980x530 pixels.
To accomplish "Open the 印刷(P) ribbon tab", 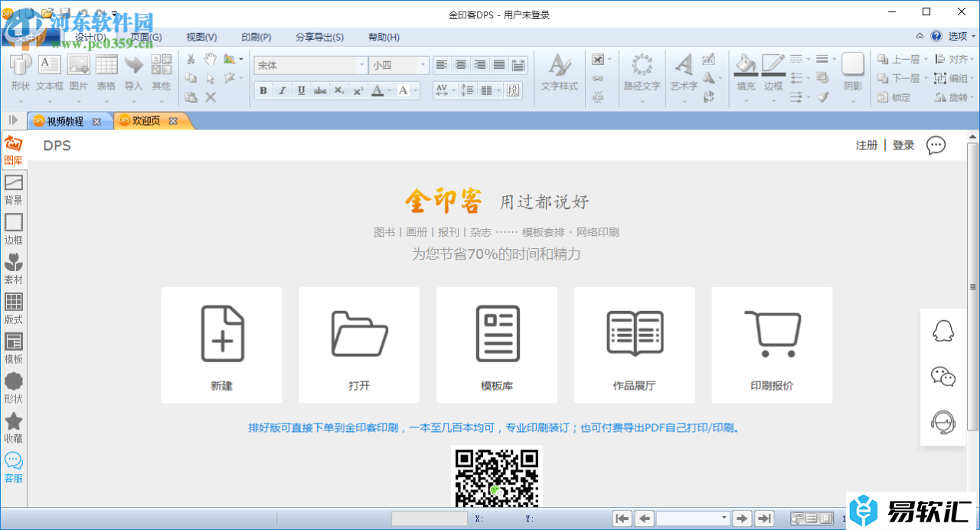I will (x=256, y=37).
